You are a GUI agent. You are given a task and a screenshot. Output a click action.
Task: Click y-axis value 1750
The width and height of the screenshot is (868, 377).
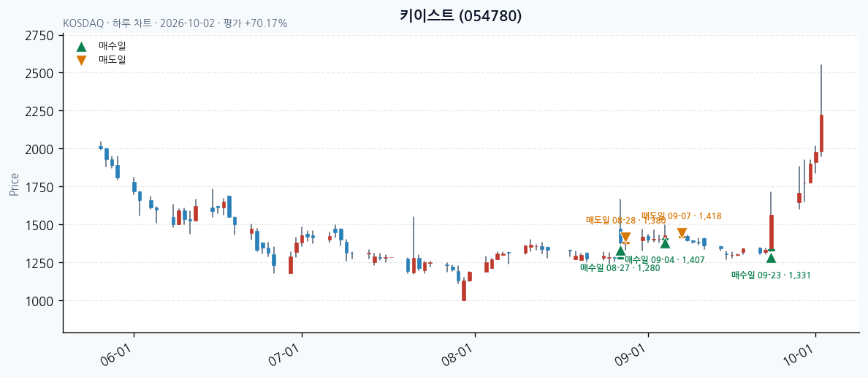(40, 187)
